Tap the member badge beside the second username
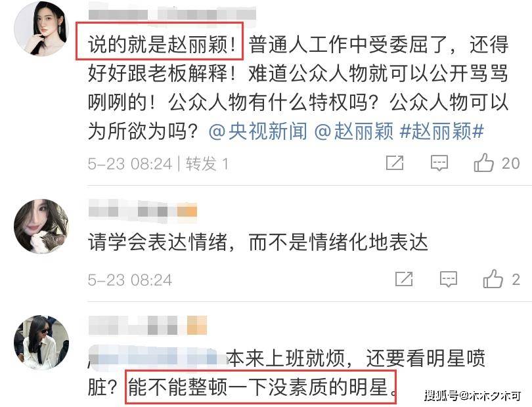Image resolution: width=532 pixels, height=407 pixels. [x=187, y=211]
